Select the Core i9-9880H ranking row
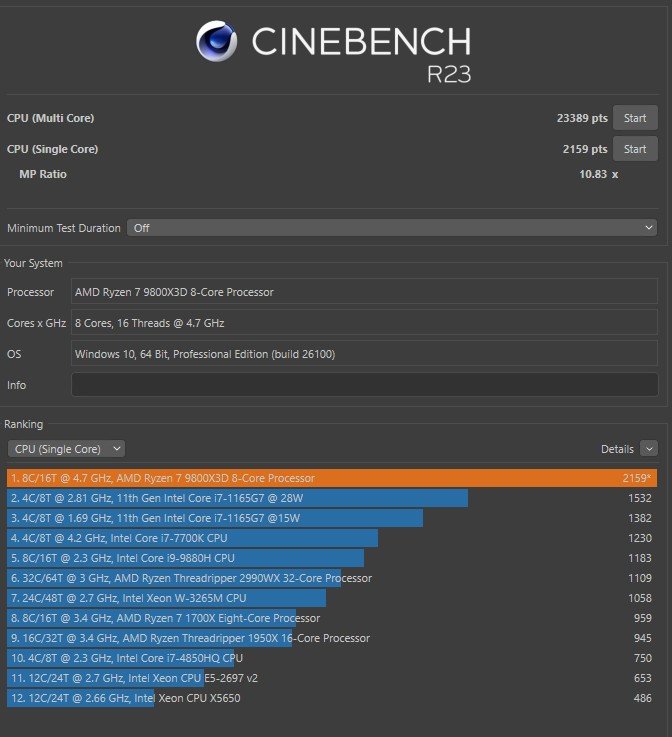Viewport: 672px width, 737px height. click(x=332, y=558)
